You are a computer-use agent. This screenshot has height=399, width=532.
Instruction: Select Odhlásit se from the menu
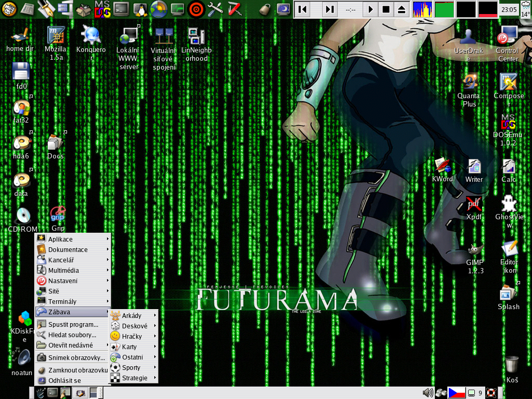[x=64, y=381]
